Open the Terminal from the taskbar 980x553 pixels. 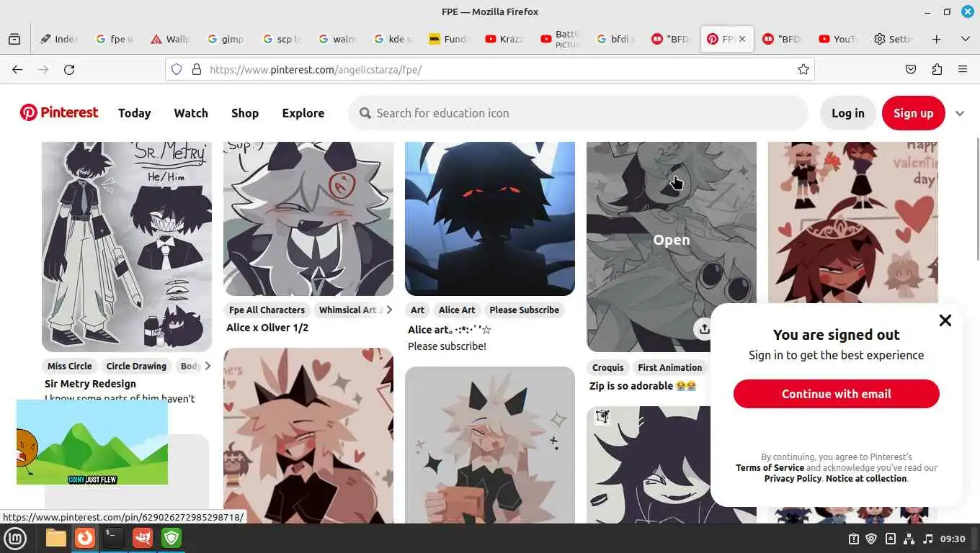(x=113, y=538)
